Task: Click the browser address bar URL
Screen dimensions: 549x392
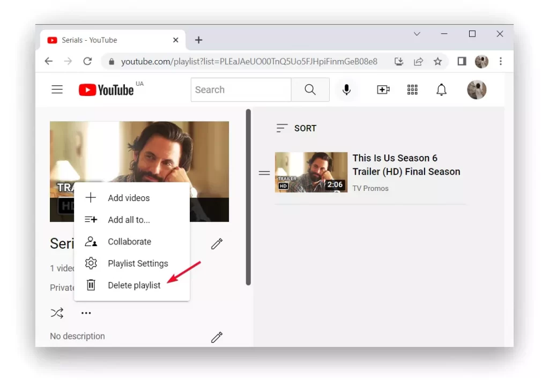Action: 249,62
